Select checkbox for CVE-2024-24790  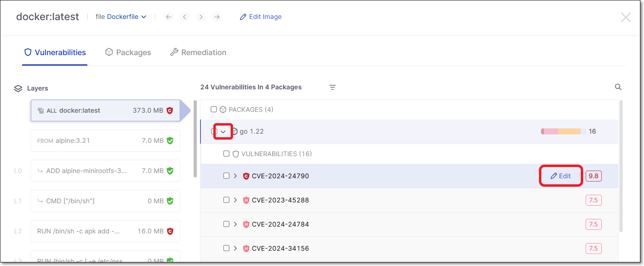[226, 176]
